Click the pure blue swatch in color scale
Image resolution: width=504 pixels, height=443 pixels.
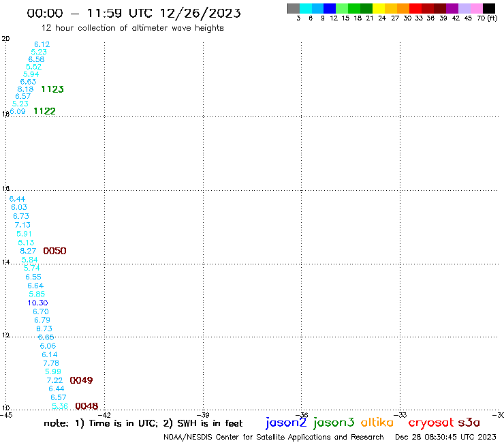pos(330,8)
